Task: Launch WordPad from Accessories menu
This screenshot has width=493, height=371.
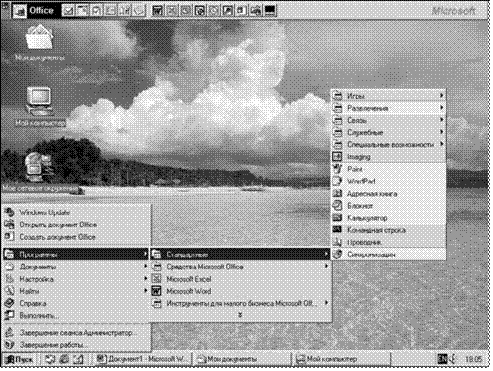Action: tap(388, 181)
